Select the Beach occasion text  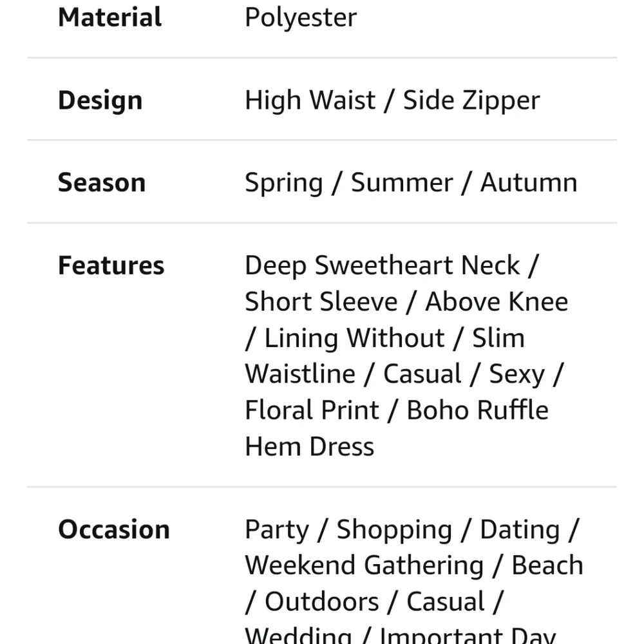[547, 565]
